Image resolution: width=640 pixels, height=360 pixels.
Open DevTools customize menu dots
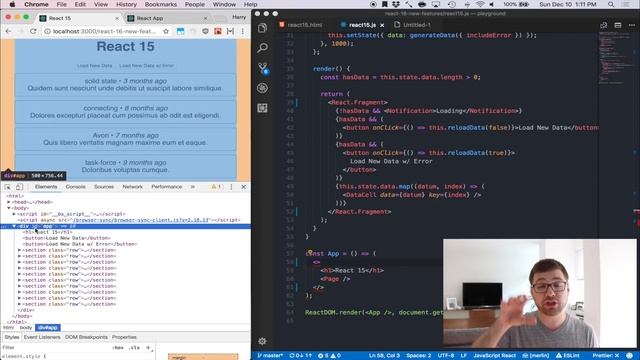click(231, 187)
